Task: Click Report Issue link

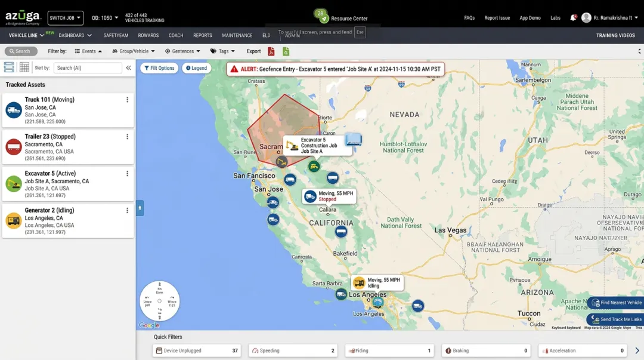Action: [497, 18]
